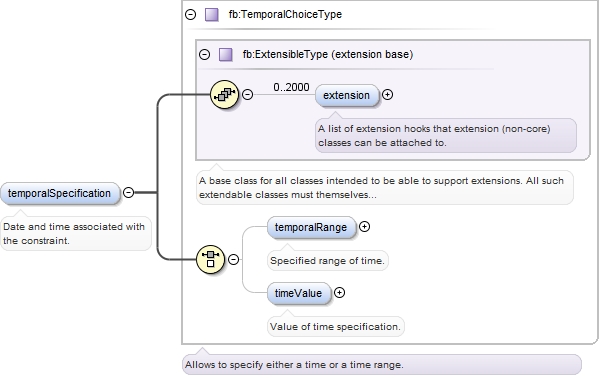Select the temporalRange element node
This screenshot has width=600, height=378.
point(311,227)
